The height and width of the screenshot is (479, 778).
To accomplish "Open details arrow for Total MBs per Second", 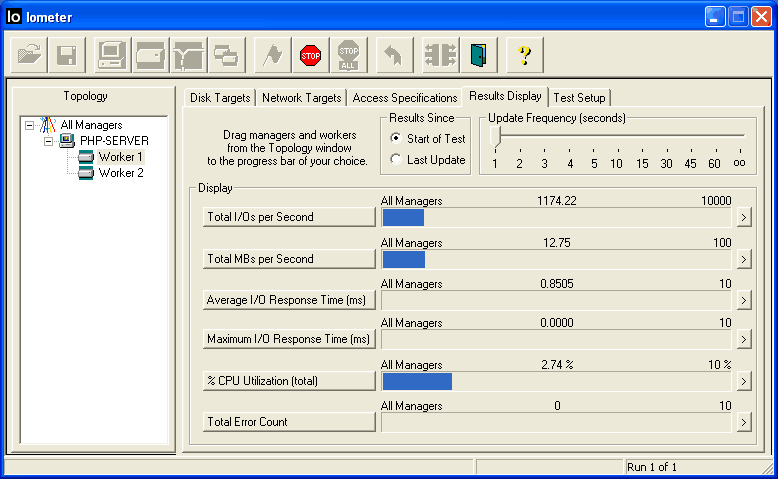I will [x=743, y=259].
